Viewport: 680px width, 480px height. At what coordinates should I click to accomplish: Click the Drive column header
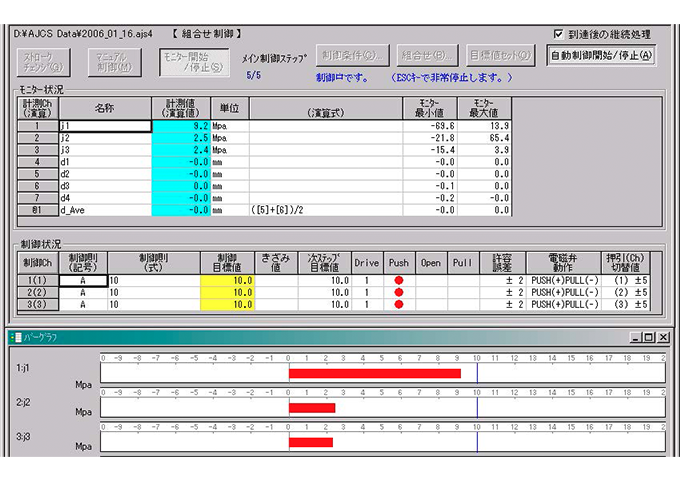pos(367,263)
